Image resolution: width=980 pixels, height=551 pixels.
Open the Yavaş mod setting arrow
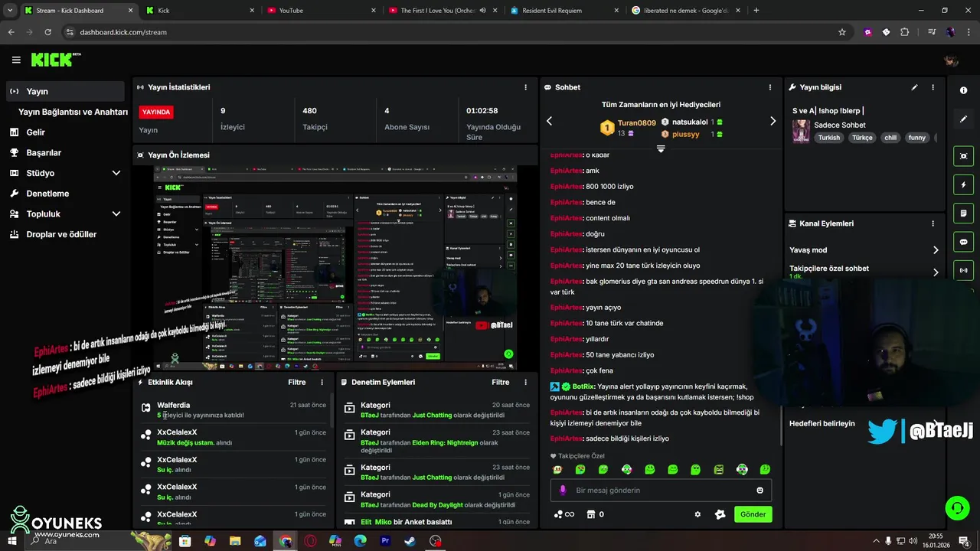936,250
